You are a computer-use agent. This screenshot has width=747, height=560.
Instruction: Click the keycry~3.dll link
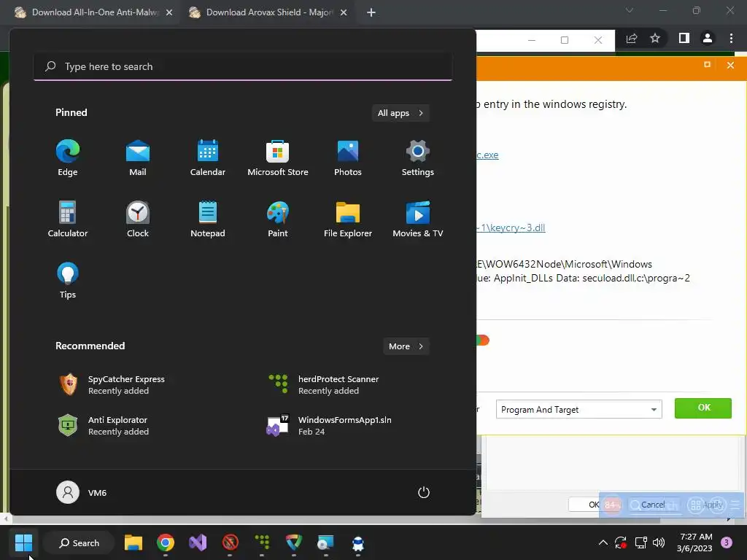point(511,227)
